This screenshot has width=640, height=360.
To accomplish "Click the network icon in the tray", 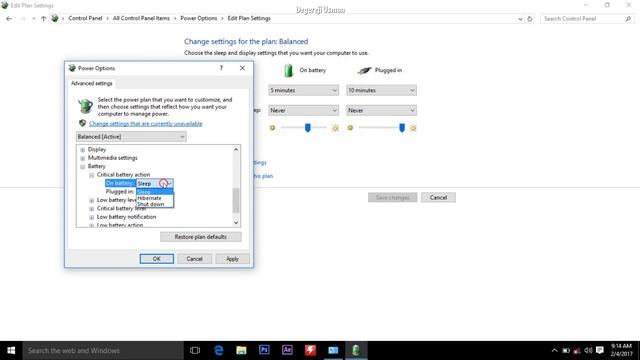I will [577, 351].
